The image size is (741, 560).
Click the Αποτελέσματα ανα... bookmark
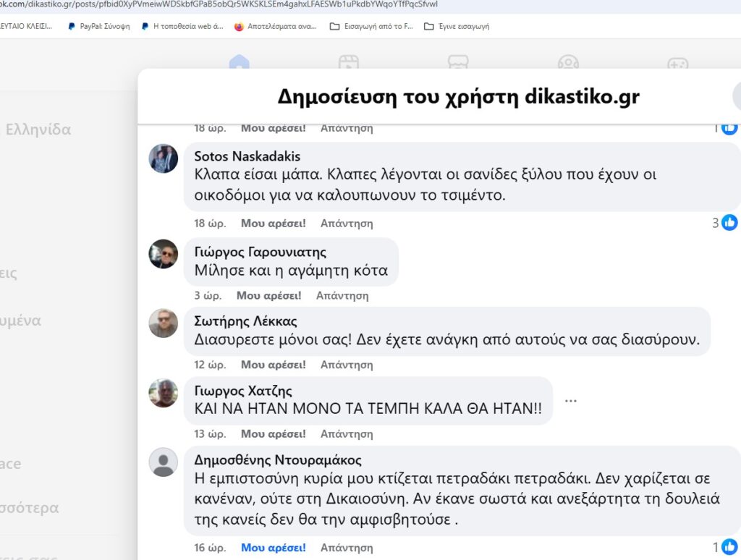[276, 27]
